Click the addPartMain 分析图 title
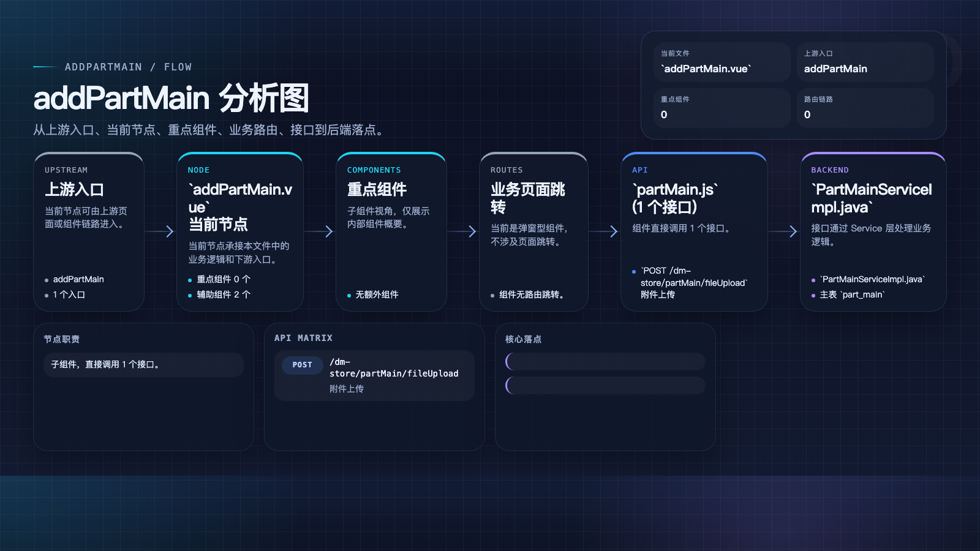 171,98
